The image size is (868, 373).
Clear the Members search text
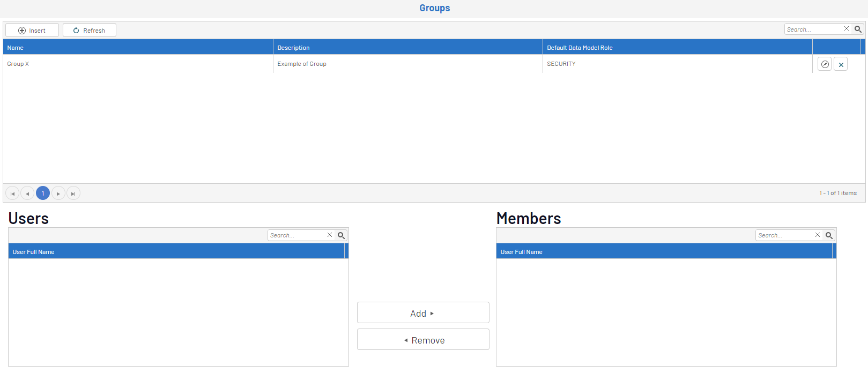click(x=818, y=235)
